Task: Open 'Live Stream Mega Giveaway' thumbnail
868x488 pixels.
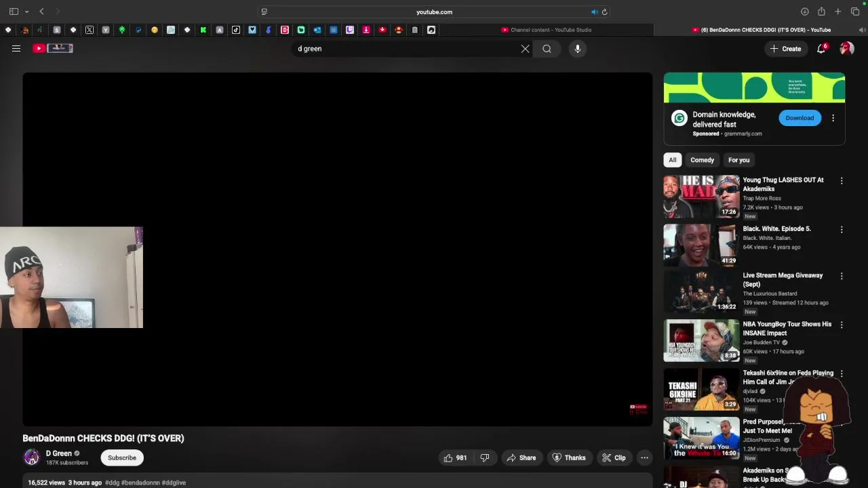Action: tap(701, 292)
